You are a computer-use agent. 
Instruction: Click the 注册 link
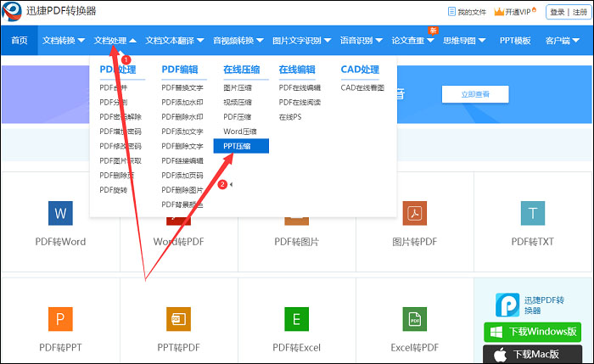(580, 12)
